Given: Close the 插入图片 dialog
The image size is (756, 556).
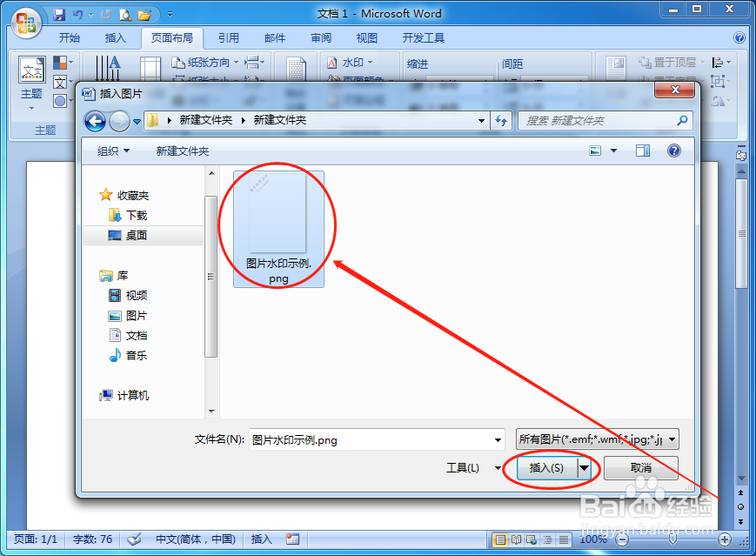Looking at the screenshot, I should [675, 90].
